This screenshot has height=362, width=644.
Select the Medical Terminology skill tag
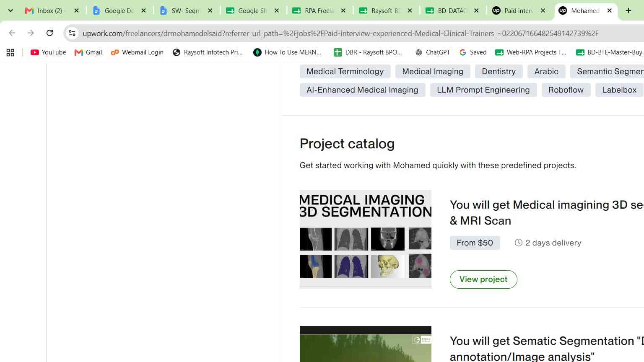(x=345, y=72)
